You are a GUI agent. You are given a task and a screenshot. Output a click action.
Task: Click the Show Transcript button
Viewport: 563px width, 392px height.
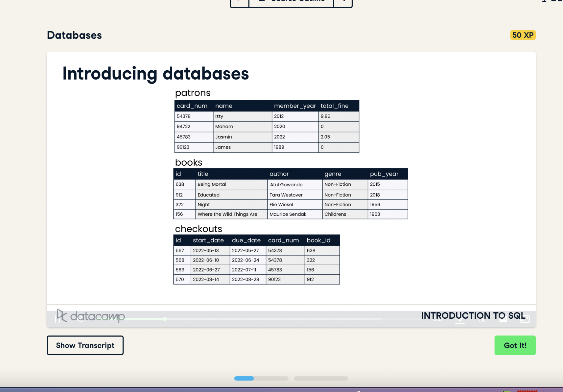[x=85, y=345]
